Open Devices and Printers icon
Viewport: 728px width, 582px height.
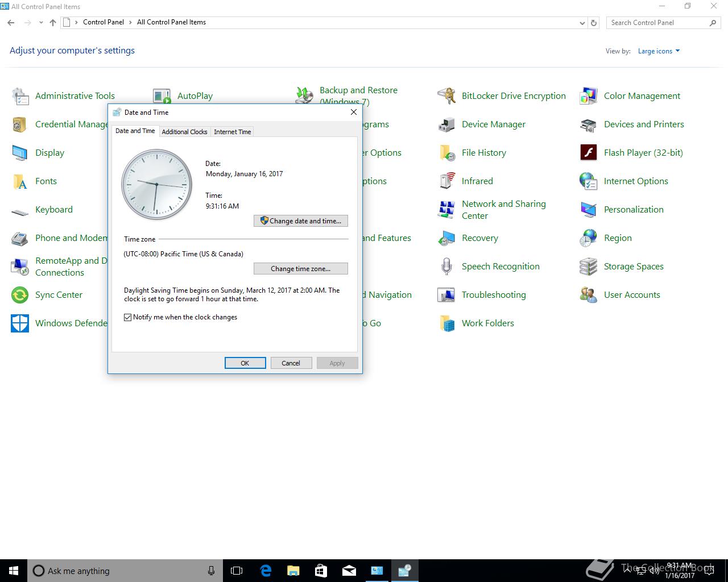pos(589,124)
